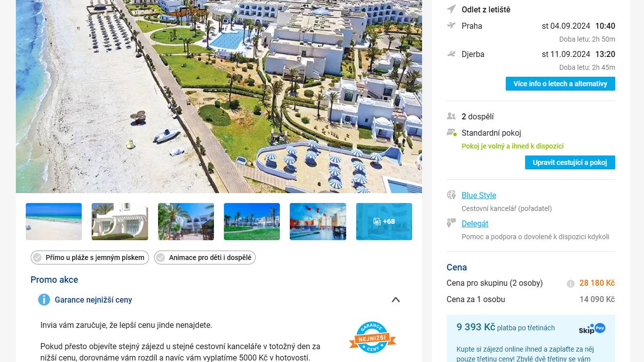Click the Djerba return plane icon
Image resolution: width=644 pixels, height=362 pixels.
(x=451, y=53)
